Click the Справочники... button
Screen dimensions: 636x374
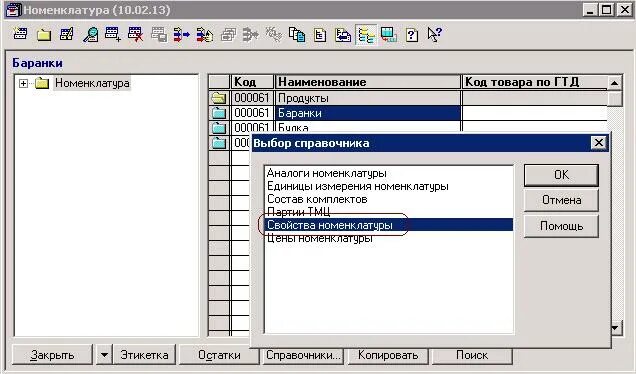tap(303, 355)
